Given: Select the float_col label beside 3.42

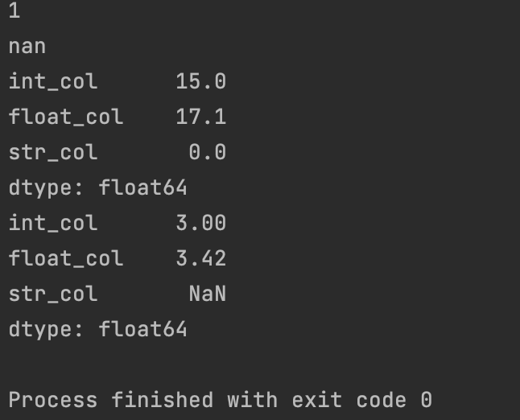Looking at the screenshot, I should click(66, 258).
